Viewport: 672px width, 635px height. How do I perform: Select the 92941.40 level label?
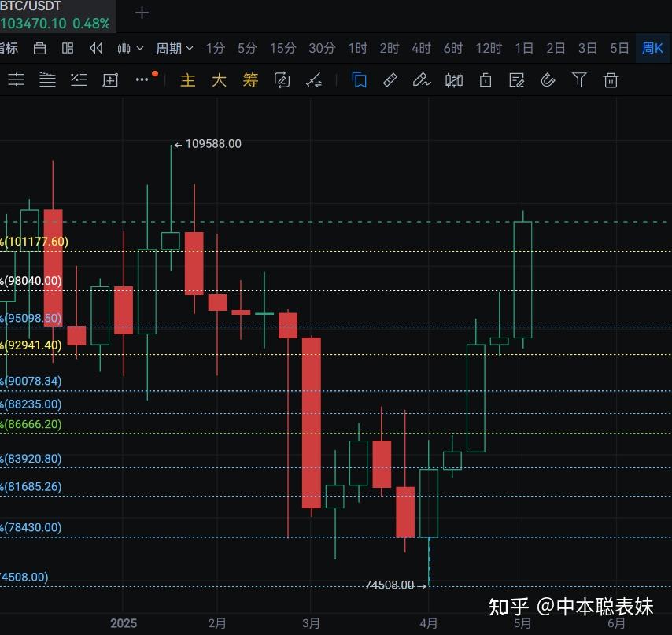click(31, 345)
